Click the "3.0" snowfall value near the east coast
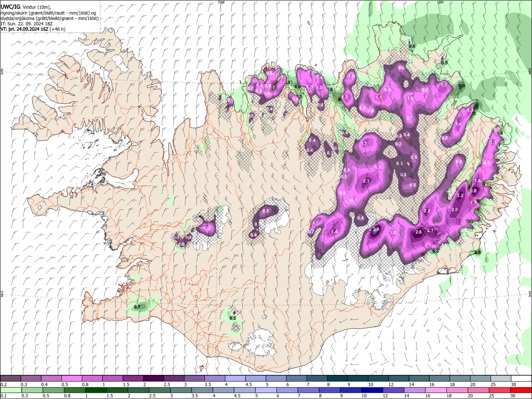This screenshot has width=532, height=399. coord(473,191)
